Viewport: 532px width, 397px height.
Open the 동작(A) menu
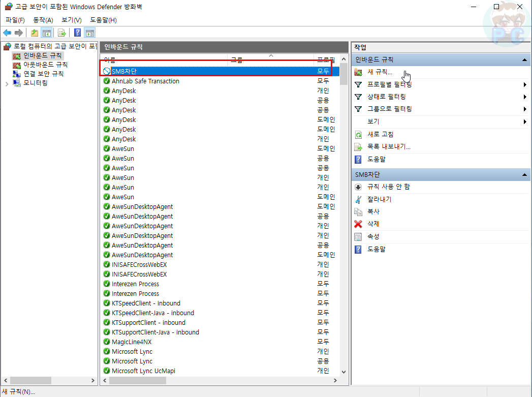point(43,20)
